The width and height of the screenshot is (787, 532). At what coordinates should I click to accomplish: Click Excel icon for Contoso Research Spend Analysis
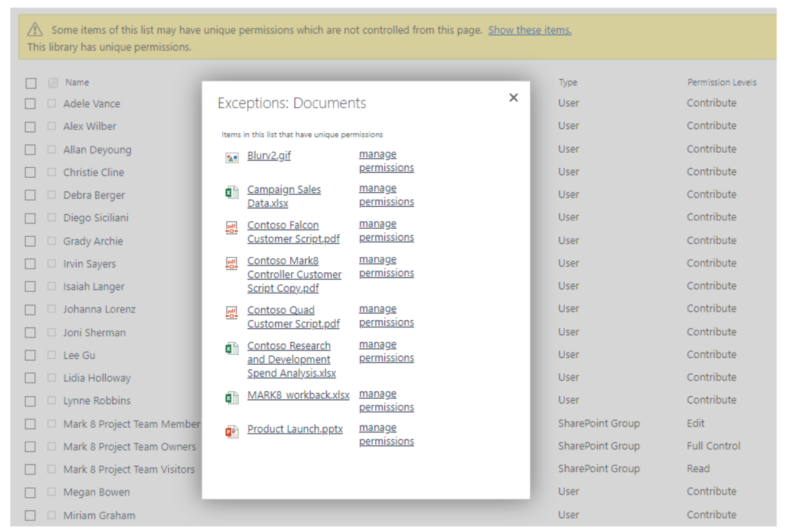click(231, 348)
